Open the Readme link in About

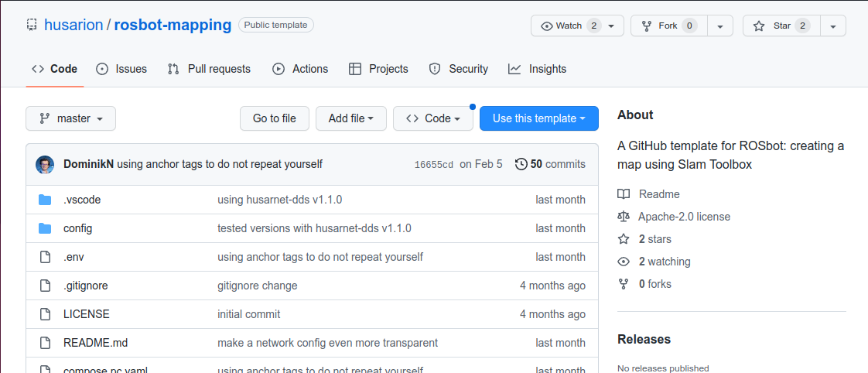[x=659, y=194]
